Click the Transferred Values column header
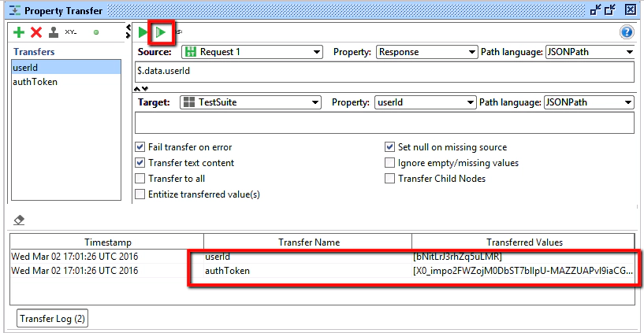 point(524,242)
